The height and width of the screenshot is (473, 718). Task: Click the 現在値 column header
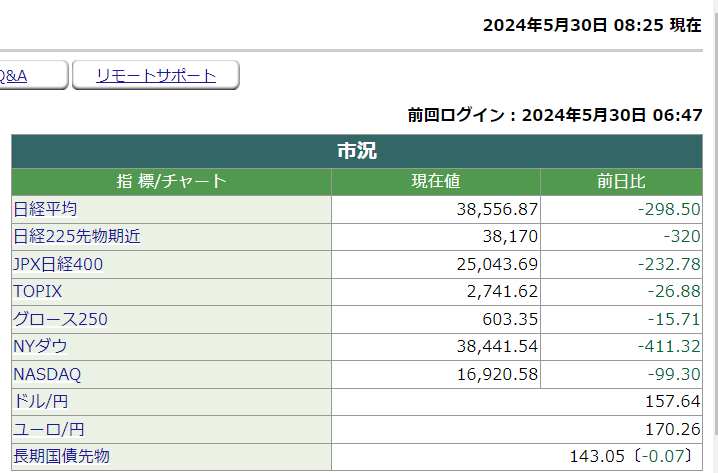click(x=435, y=181)
